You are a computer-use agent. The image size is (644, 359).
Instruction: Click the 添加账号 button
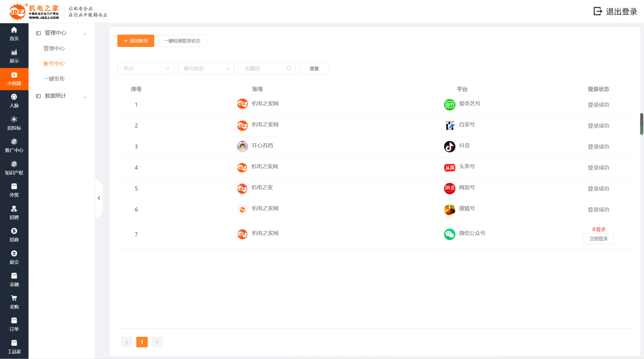pyautogui.click(x=136, y=41)
